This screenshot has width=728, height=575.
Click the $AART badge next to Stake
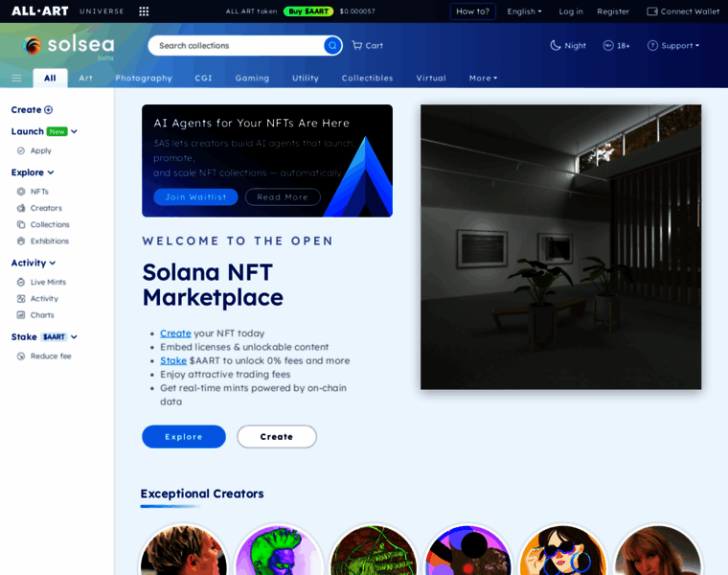(x=54, y=336)
